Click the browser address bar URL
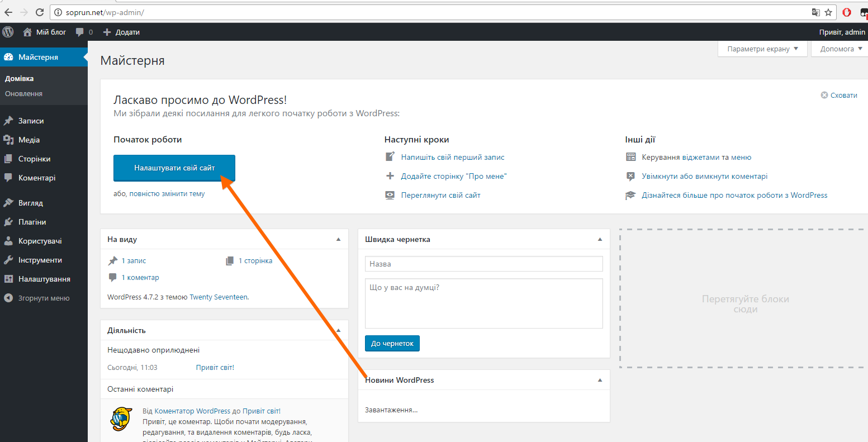868x442 pixels. 105,12
